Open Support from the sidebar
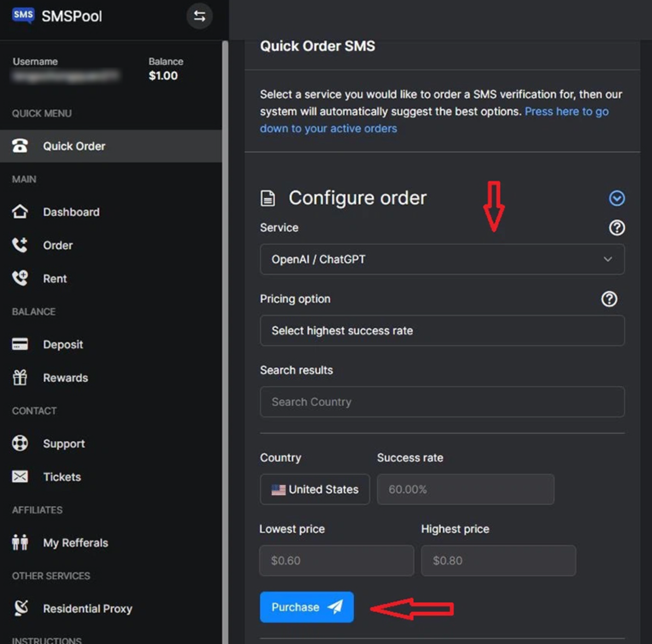The image size is (652, 644). [64, 444]
